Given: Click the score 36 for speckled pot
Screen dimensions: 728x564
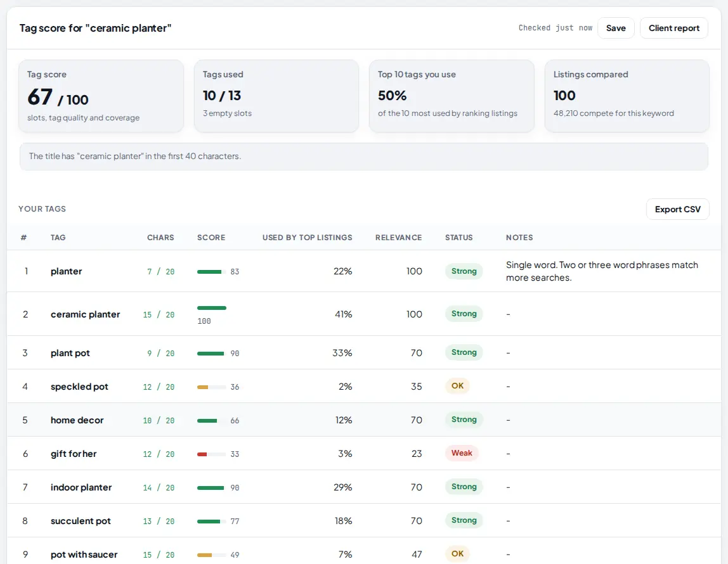Looking at the screenshot, I should pyautogui.click(x=235, y=387).
